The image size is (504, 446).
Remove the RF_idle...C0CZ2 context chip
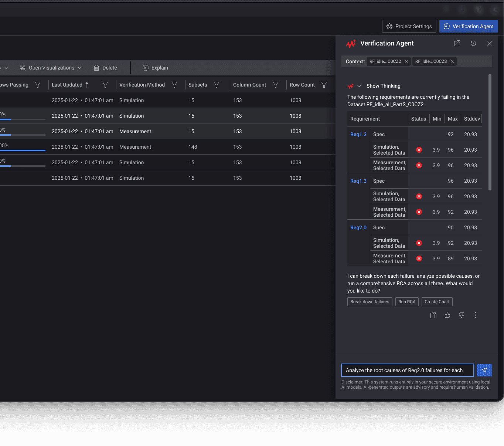coord(406,61)
